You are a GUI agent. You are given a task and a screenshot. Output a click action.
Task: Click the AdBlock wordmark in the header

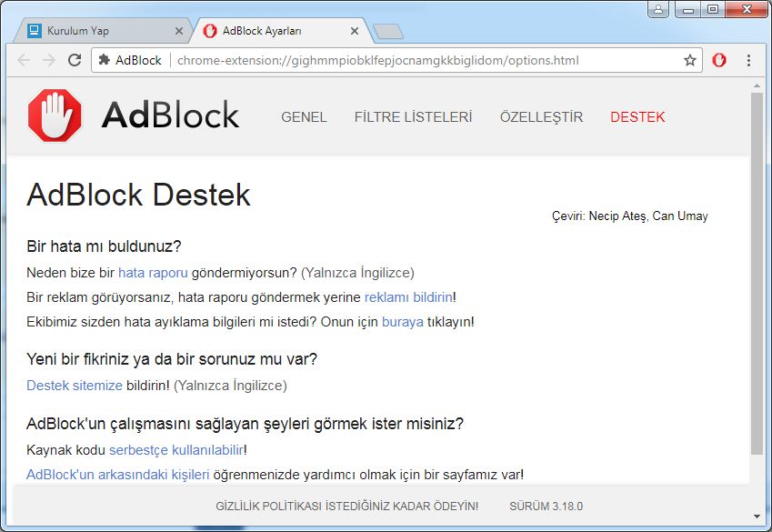170,115
